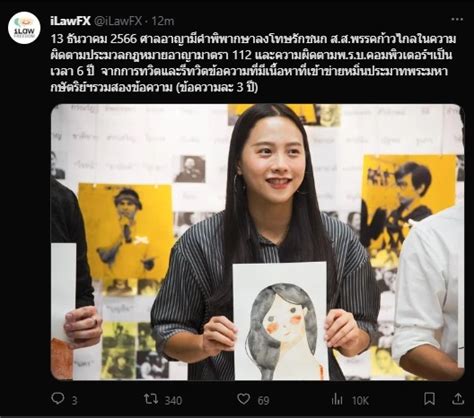Click the watercolor portrait paper in photo
The image size is (474, 418).
[281, 321]
